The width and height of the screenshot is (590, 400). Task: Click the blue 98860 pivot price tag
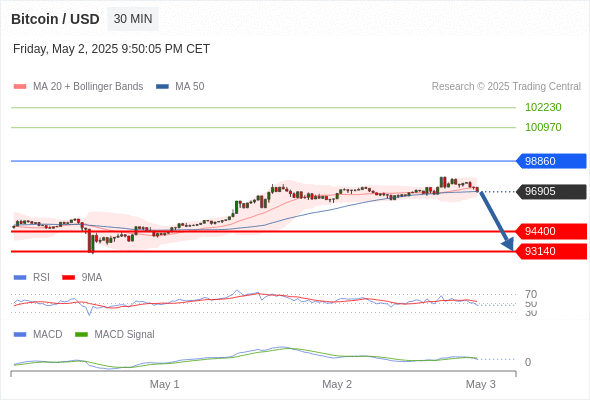(x=551, y=161)
